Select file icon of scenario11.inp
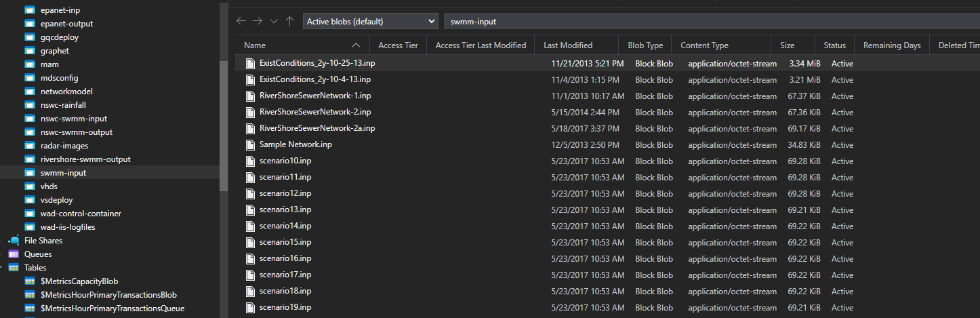 coord(250,177)
